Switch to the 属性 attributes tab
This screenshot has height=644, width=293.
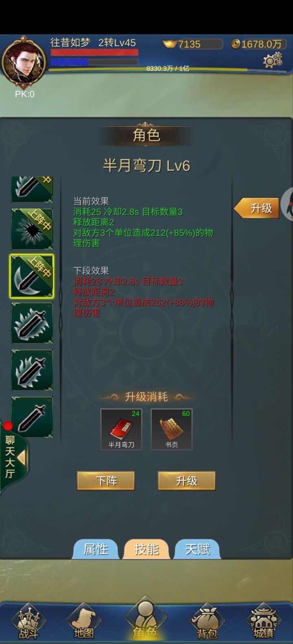click(x=96, y=549)
